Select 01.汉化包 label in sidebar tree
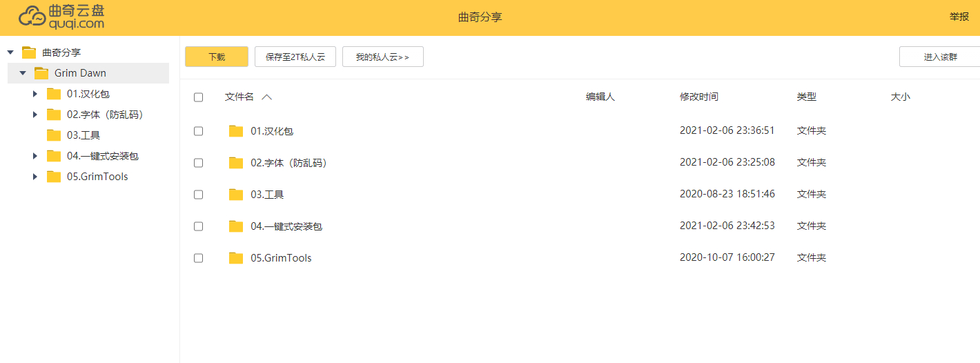The height and width of the screenshot is (363, 980). [x=88, y=94]
